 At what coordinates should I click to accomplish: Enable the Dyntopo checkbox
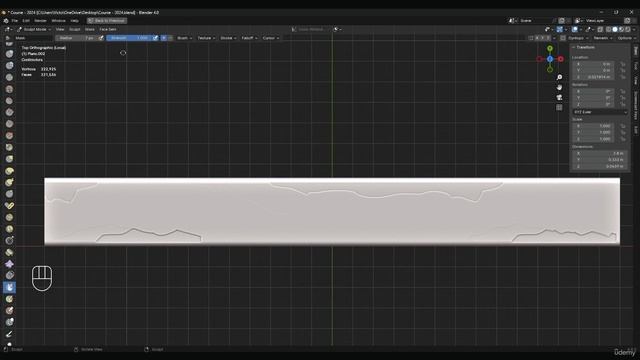(563, 38)
